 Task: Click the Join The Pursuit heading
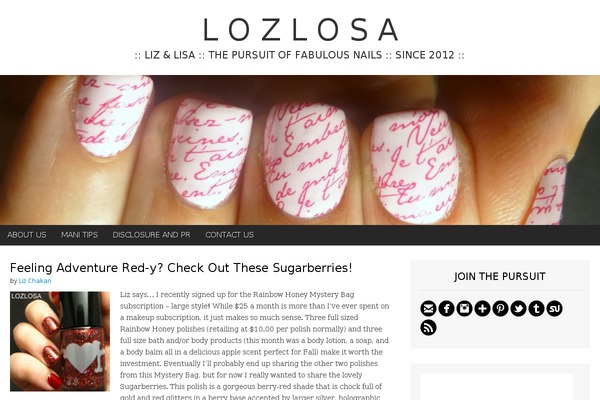pyautogui.click(x=500, y=276)
